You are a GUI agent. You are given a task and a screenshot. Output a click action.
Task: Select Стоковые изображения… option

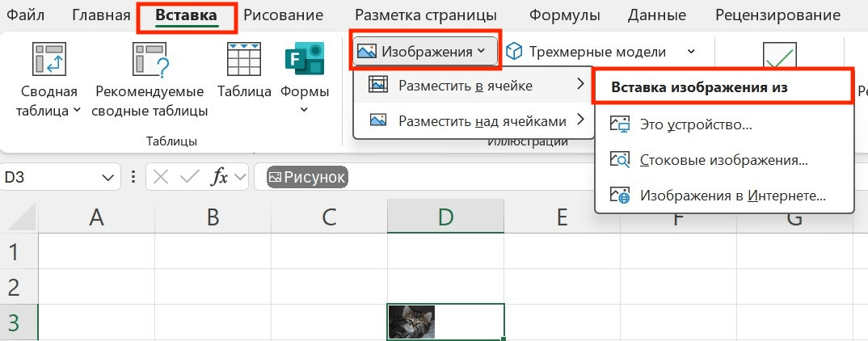tap(723, 161)
